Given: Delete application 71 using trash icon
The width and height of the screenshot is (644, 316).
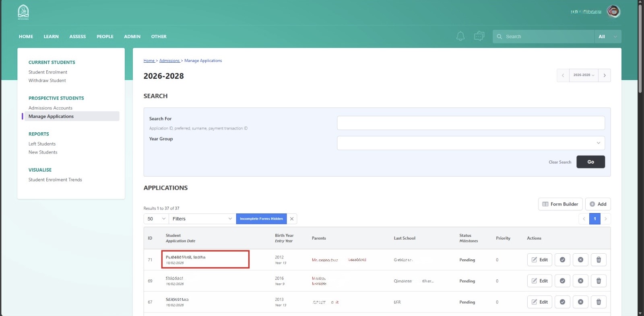Looking at the screenshot, I should pyautogui.click(x=599, y=260).
